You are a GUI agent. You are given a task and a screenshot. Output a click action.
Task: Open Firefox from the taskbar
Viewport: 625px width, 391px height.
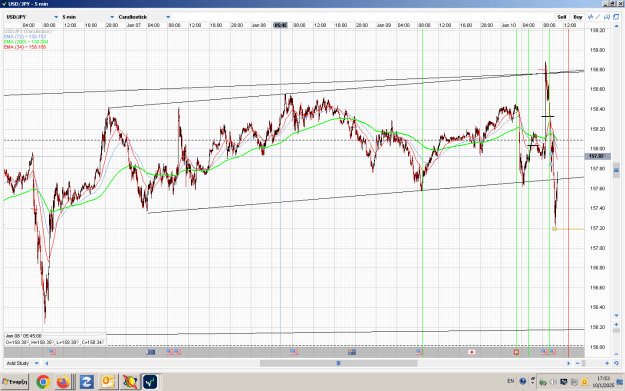[x=63, y=382]
